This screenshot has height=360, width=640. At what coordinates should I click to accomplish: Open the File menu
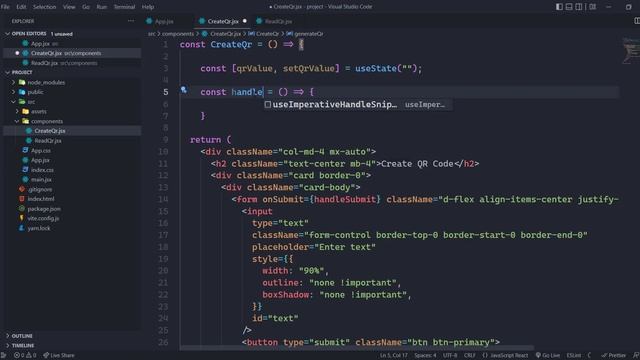pos(5,7)
